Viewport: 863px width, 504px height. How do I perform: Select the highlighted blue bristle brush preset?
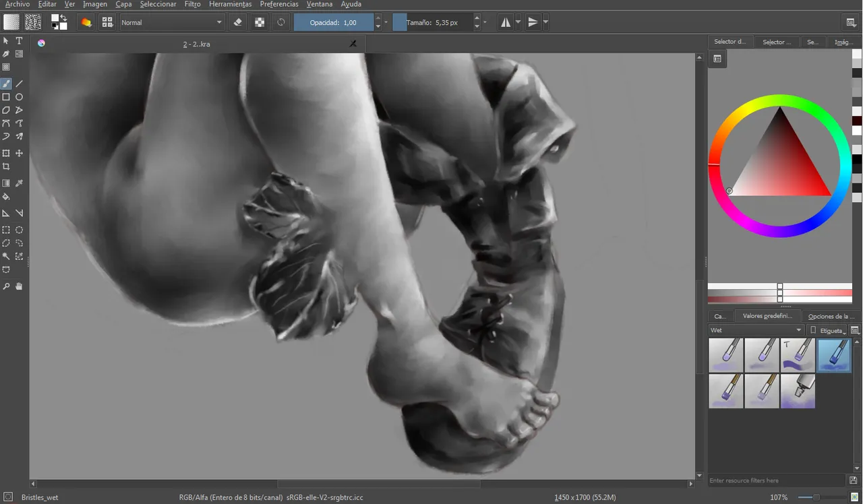click(x=835, y=355)
